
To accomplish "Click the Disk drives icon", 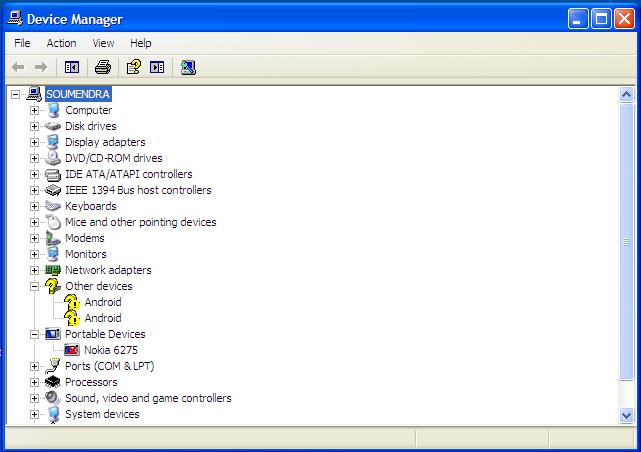I will [53, 126].
